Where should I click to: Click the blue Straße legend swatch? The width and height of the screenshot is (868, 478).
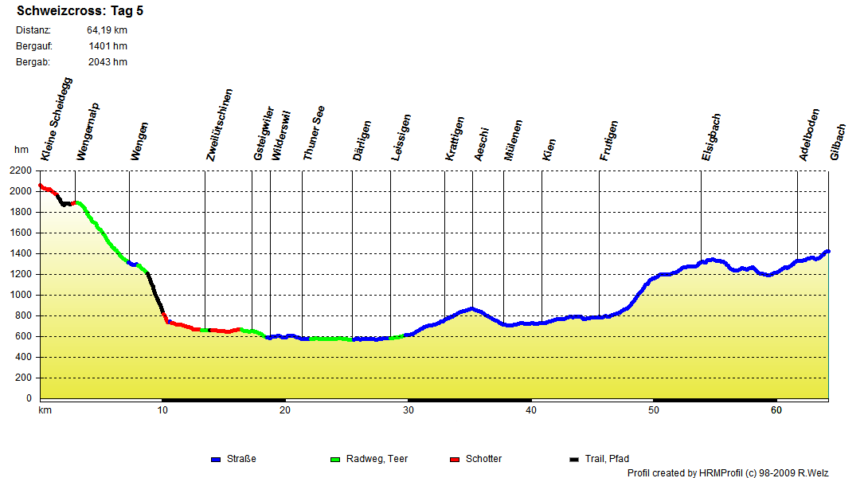pyautogui.click(x=215, y=460)
